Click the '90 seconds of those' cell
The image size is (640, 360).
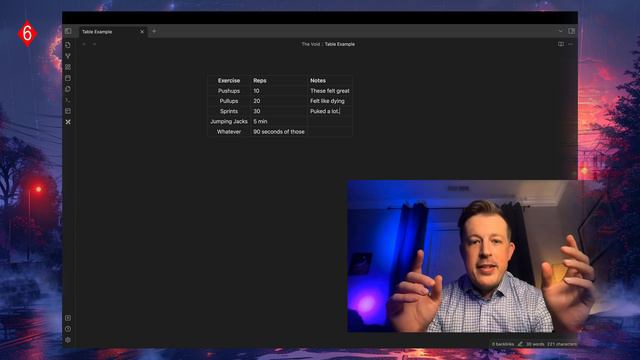click(278, 131)
